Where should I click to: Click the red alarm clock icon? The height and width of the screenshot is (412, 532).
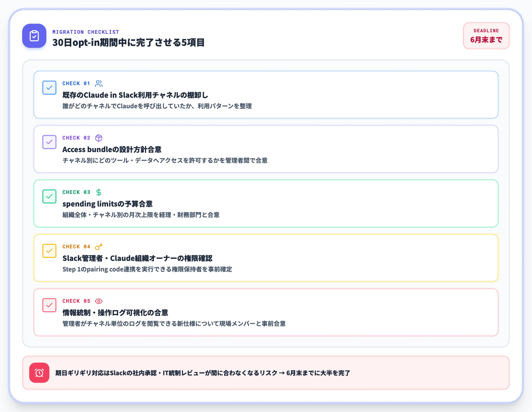tap(39, 373)
